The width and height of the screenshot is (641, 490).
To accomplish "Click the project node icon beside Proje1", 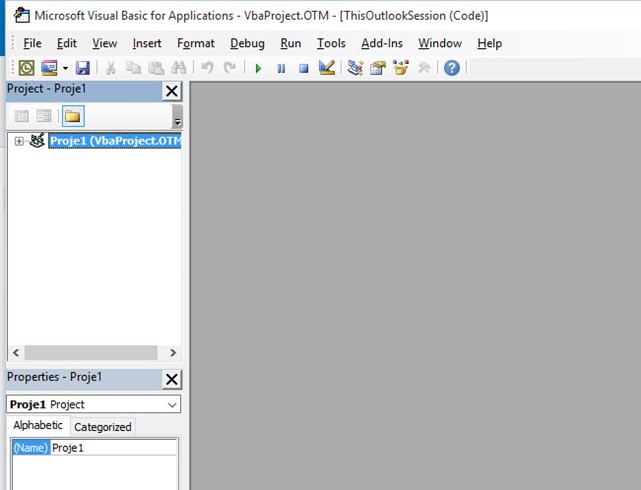I will (38, 140).
